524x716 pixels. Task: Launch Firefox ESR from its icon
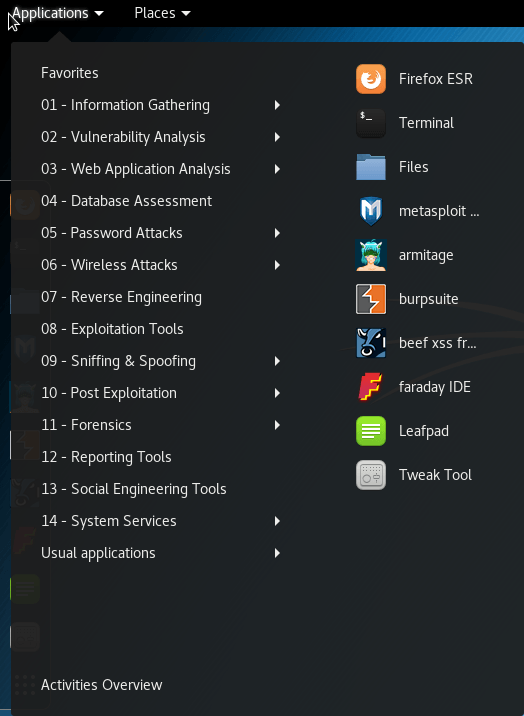[x=371, y=79]
